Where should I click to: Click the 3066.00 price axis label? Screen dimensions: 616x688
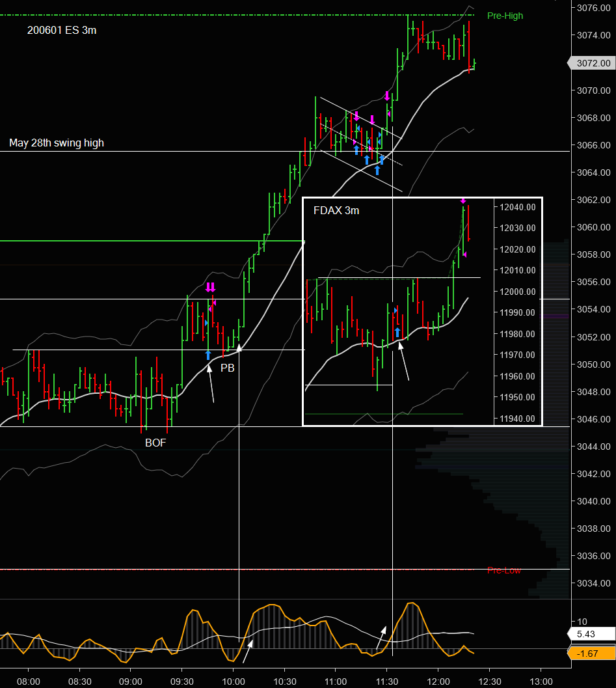[x=594, y=144]
